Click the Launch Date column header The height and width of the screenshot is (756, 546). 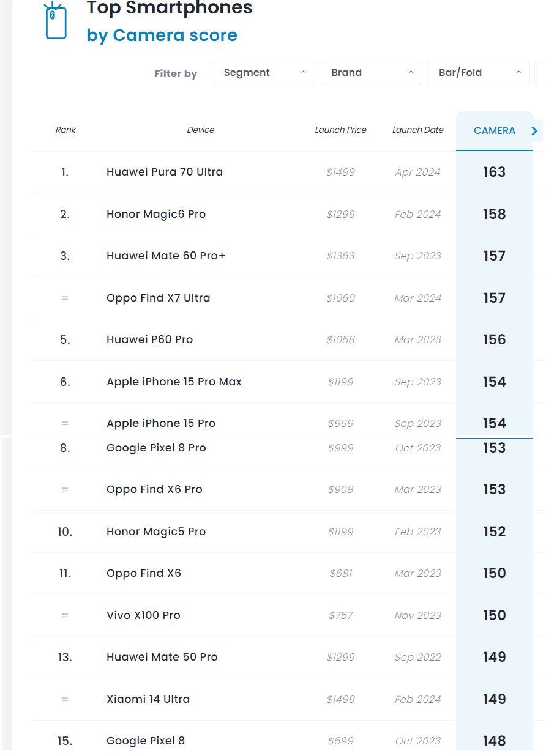[417, 130]
